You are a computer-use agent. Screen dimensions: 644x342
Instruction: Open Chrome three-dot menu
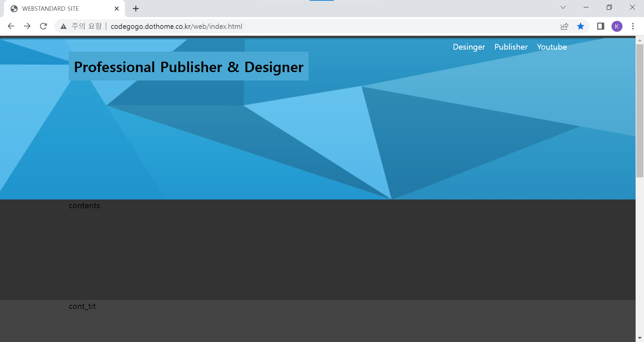[x=633, y=26]
